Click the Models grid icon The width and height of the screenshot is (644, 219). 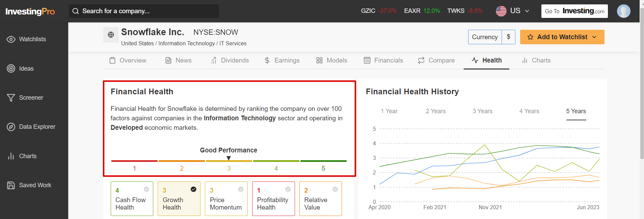(319, 60)
